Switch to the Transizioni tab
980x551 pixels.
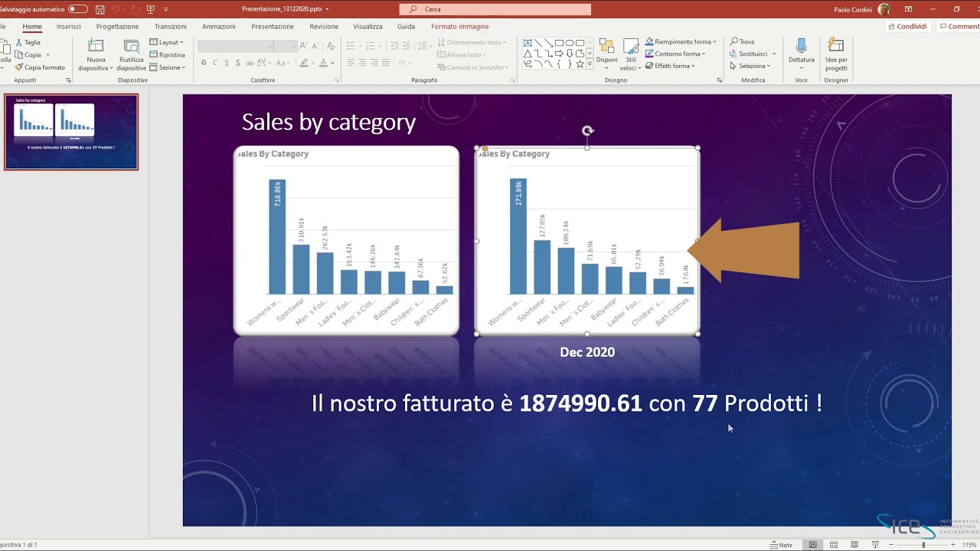click(x=171, y=26)
